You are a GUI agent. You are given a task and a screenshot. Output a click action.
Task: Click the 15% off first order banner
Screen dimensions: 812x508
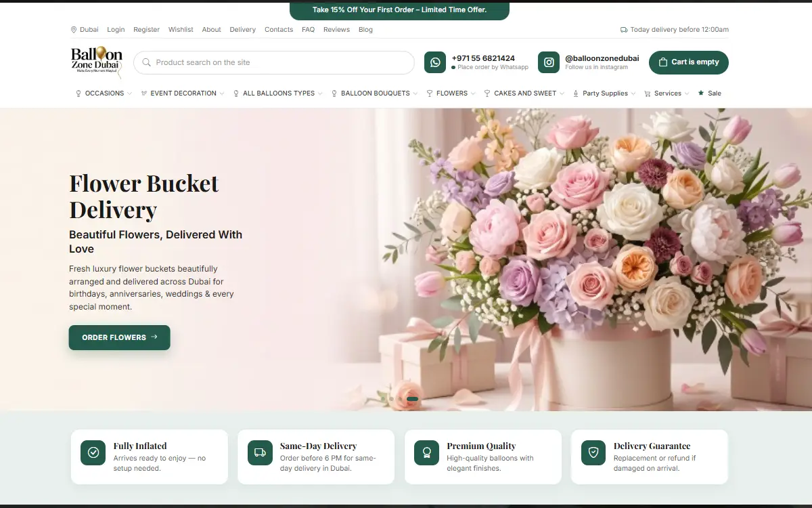coord(399,10)
